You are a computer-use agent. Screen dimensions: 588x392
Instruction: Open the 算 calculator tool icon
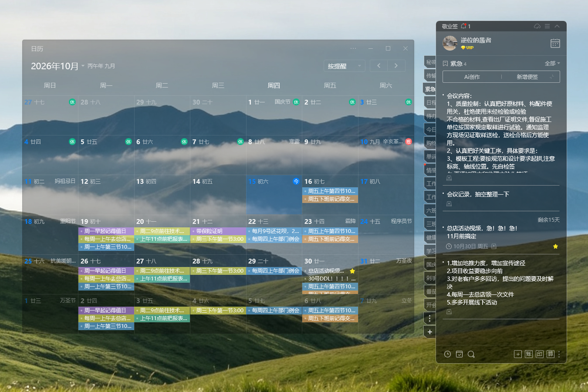551,354
